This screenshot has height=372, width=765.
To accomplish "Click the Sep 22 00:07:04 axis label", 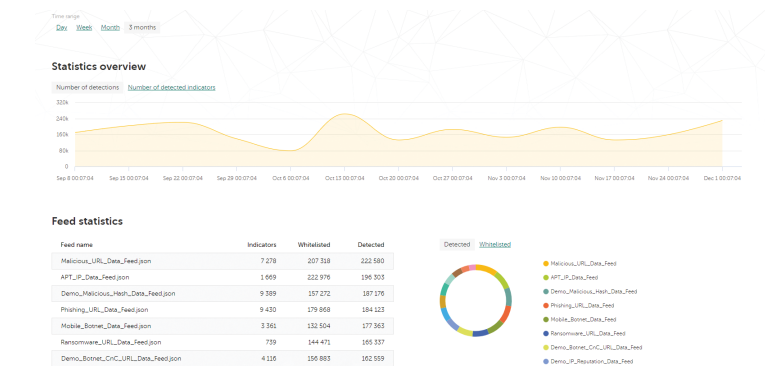I will tap(183, 178).
